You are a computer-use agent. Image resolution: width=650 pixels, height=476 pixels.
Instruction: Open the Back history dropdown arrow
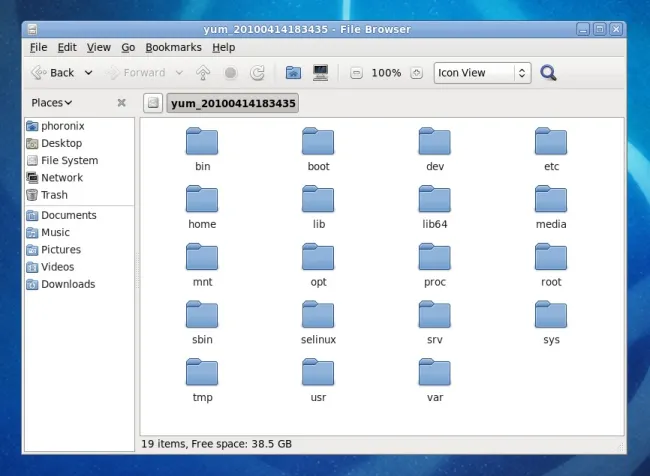tap(88, 73)
